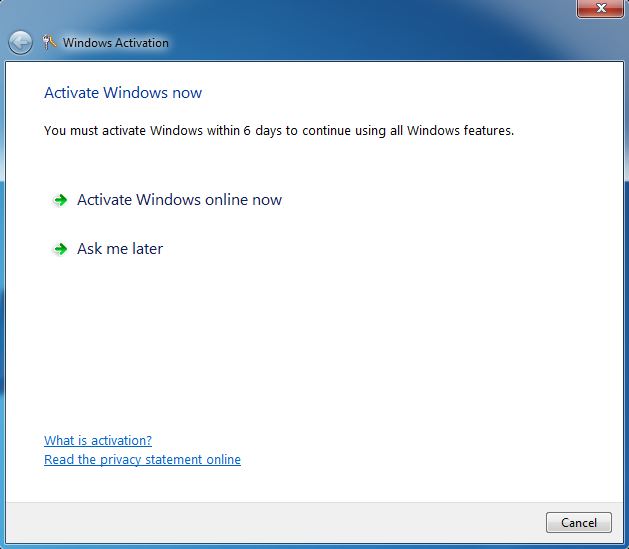This screenshot has width=629, height=549.
Task: Choose Activate Windows online now
Action: pos(179,200)
